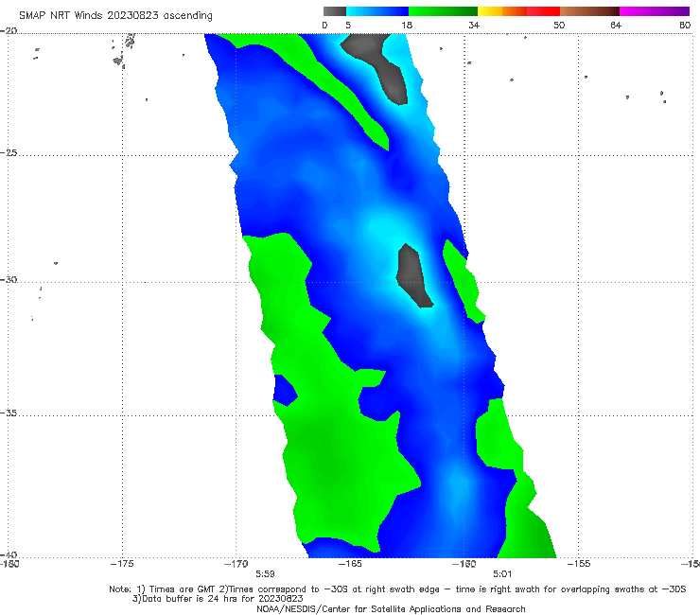Select the green segment of the color bar

(x=443, y=11)
